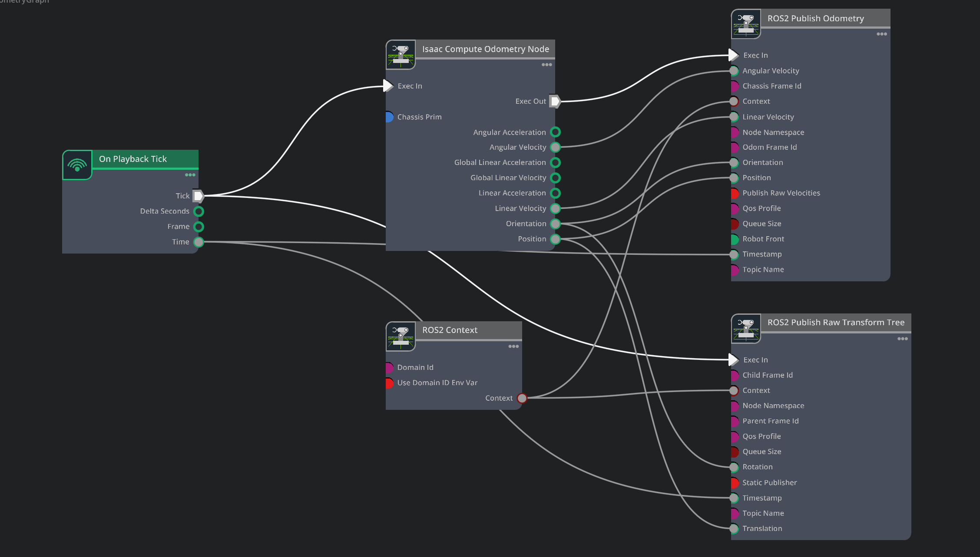
Task: Click the Chassis Frame Id input pin
Action: [x=734, y=86]
